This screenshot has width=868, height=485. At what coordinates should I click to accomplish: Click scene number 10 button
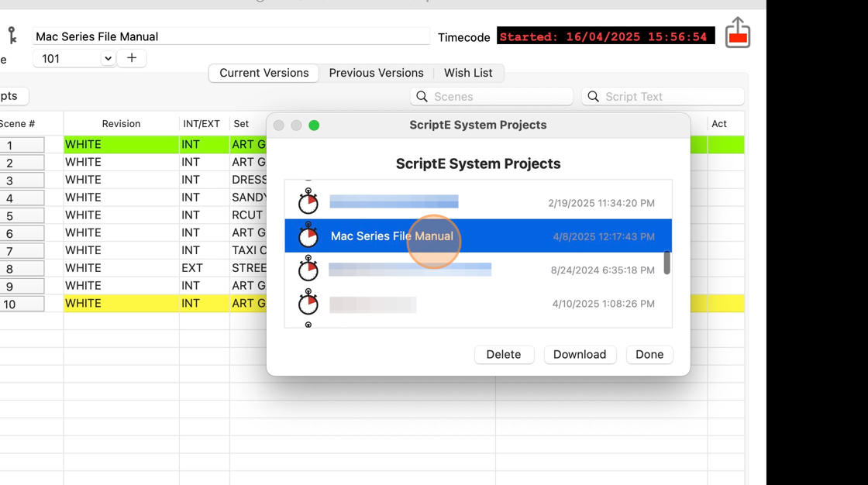pos(22,304)
